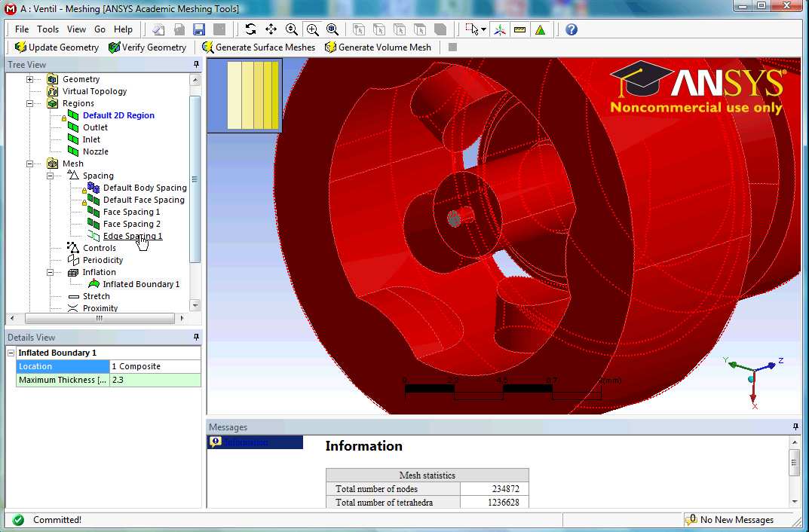
Task: Open the Help menu
Action: [124, 29]
